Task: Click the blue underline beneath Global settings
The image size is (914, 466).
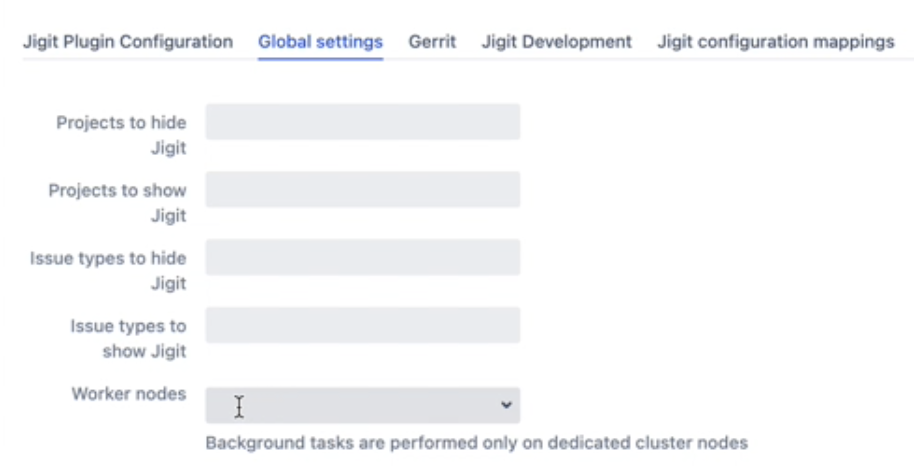Action: [320, 59]
